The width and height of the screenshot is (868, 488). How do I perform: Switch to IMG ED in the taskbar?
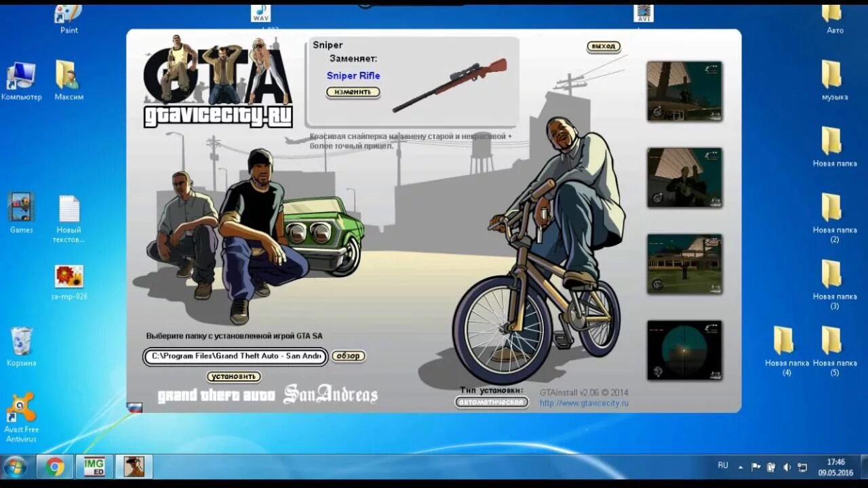(94, 466)
